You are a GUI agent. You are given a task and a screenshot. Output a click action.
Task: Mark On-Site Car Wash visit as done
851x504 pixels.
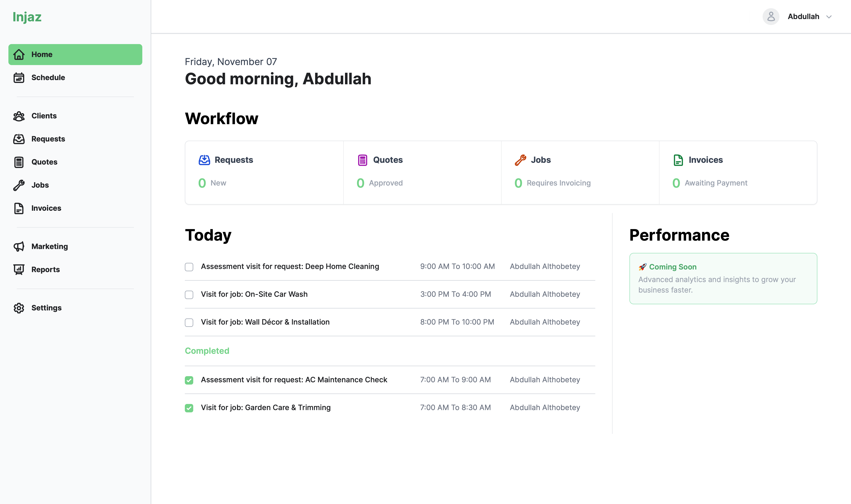click(x=189, y=295)
